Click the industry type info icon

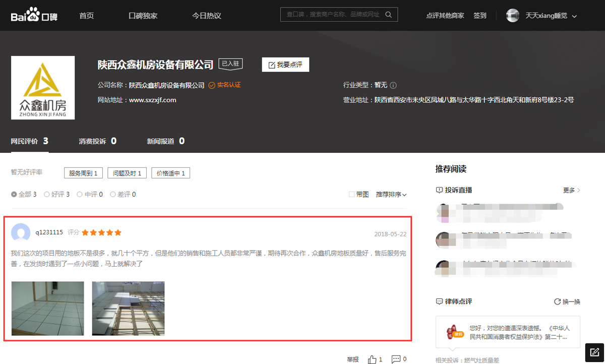coord(394,85)
